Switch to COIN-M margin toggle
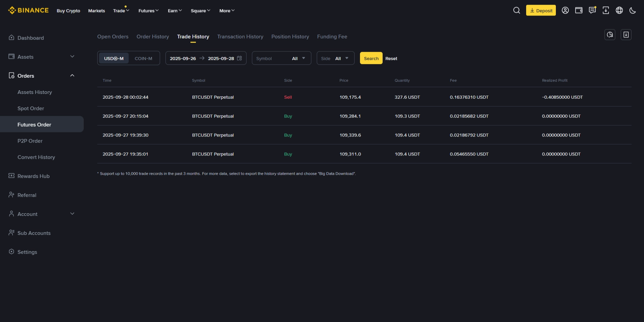Screen dimensions: 644x322 [144, 58]
